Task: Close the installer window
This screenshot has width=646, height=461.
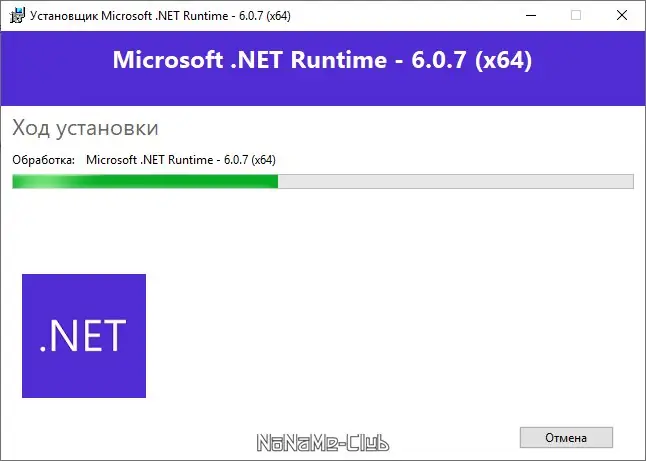Action: pos(622,15)
